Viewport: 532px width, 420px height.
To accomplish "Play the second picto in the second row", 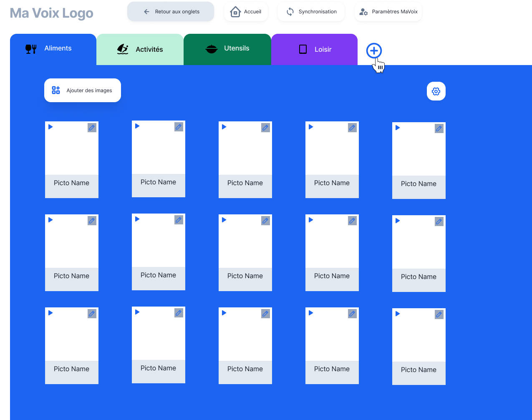I will pos(137,219).
